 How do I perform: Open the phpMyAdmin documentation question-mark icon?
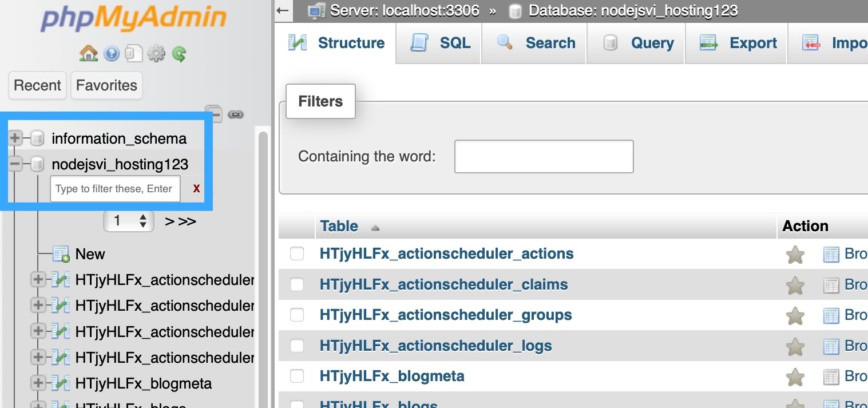(112, 54)
